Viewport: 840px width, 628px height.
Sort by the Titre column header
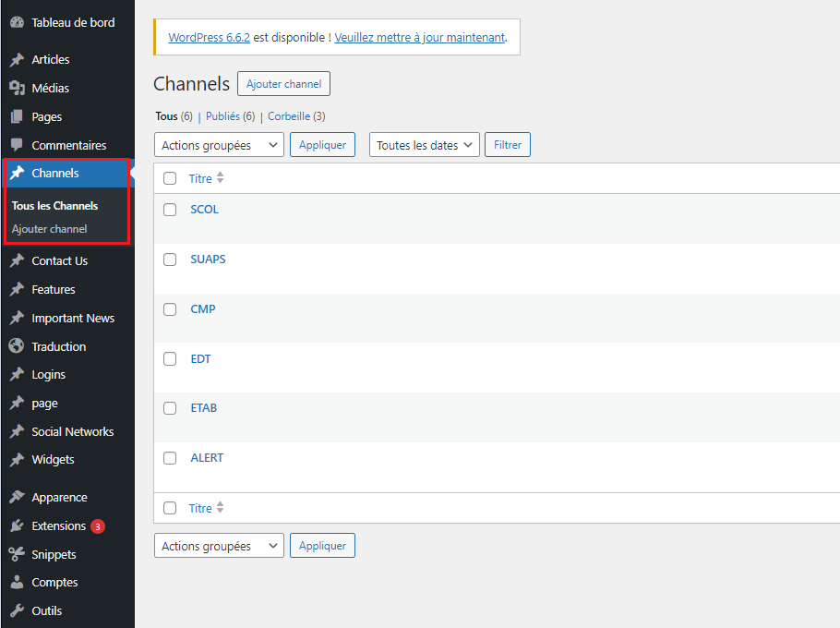tap(200, 178)
